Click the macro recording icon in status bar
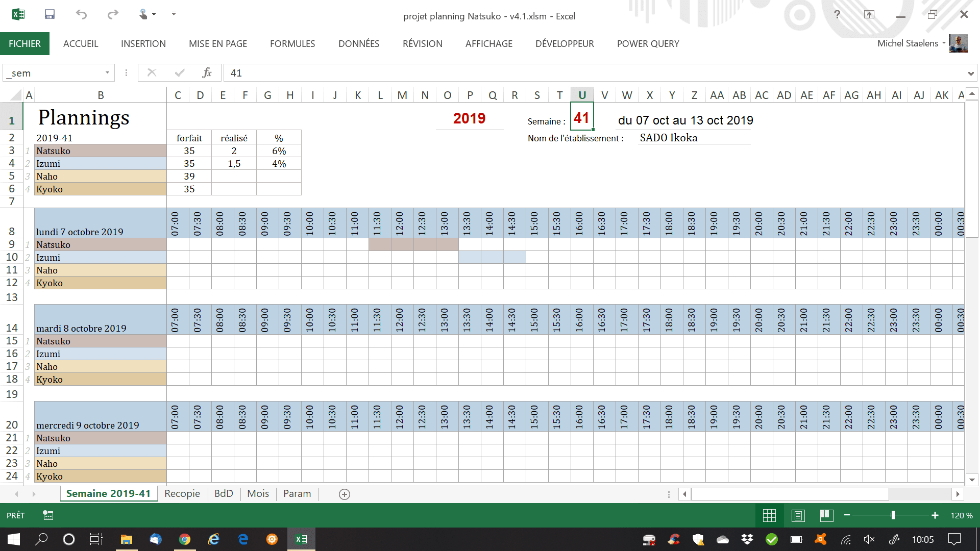980x551 pixels. (48, 515)
